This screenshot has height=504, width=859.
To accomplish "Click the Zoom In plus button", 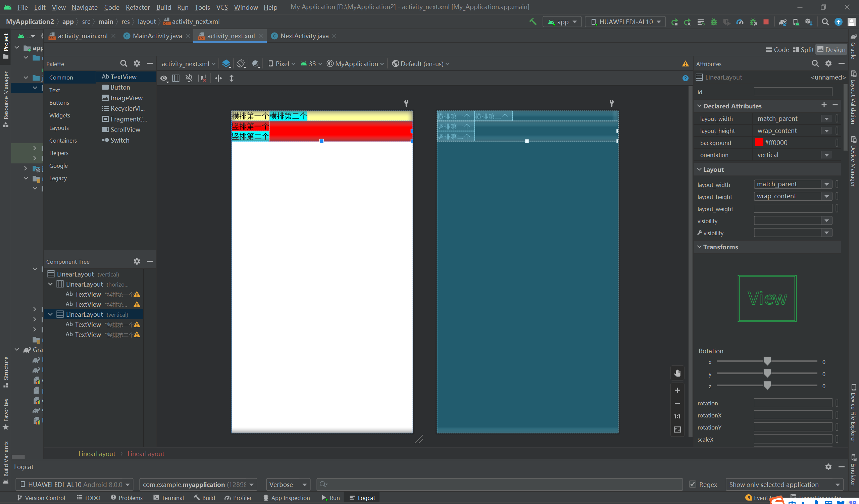I will pyautogui.click(x=677, y=390).
